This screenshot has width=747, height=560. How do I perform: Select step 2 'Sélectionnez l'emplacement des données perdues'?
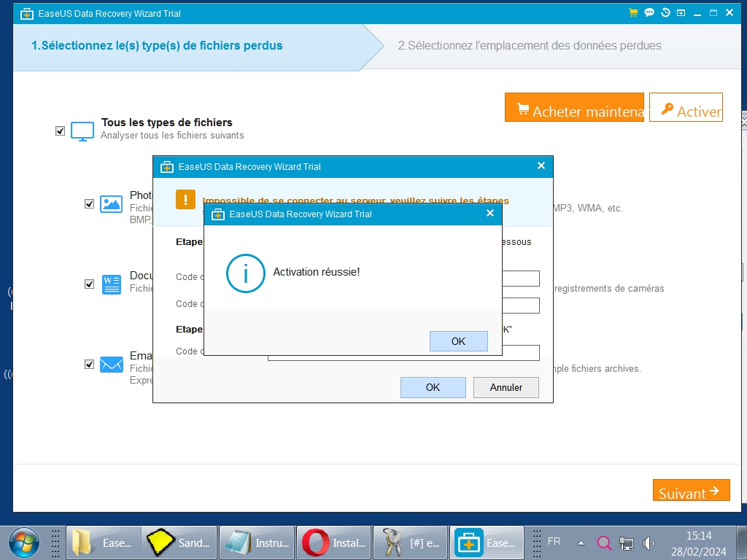(x=530, y=46)
